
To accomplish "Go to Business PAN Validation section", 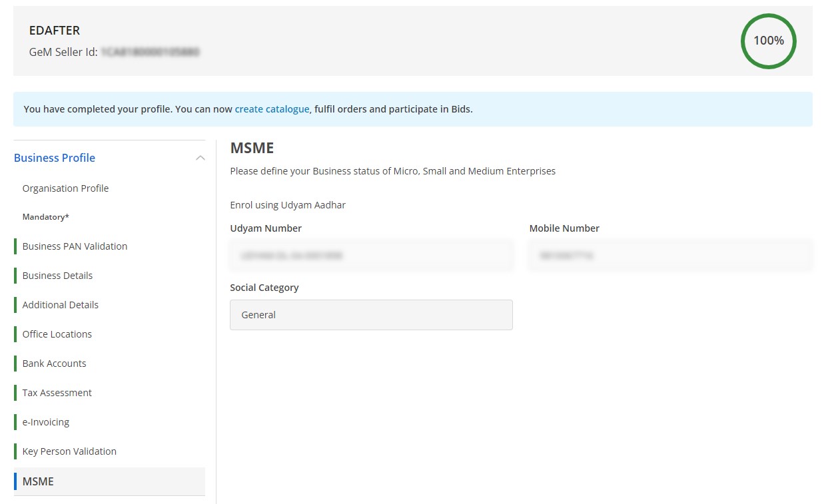I will tap(75, 246).
